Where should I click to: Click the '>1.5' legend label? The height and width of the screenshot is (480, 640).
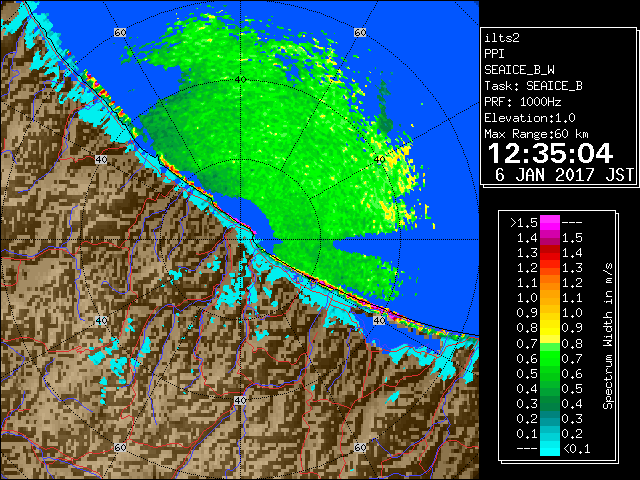524,223
